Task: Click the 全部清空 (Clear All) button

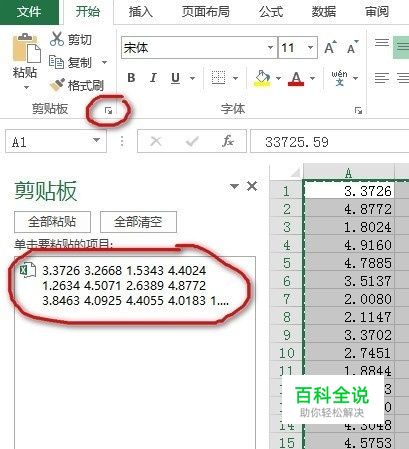Action: click(x=138, y=222)
